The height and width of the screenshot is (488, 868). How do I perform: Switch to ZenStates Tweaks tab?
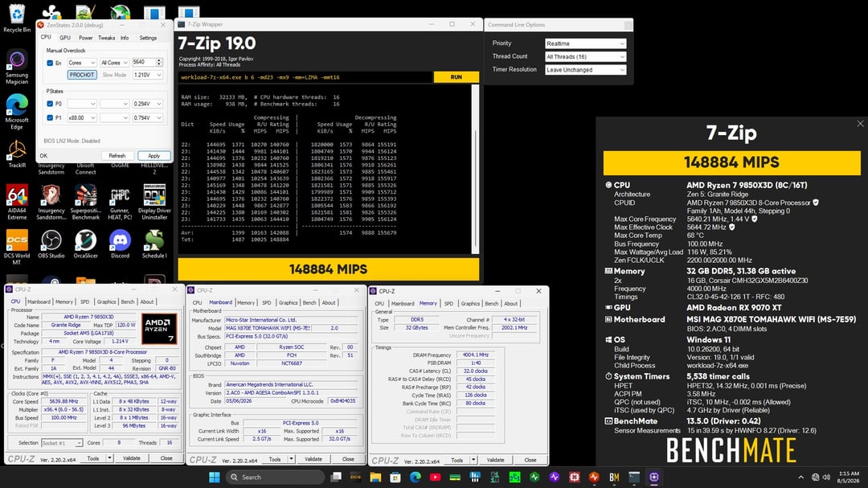[106, 38]
